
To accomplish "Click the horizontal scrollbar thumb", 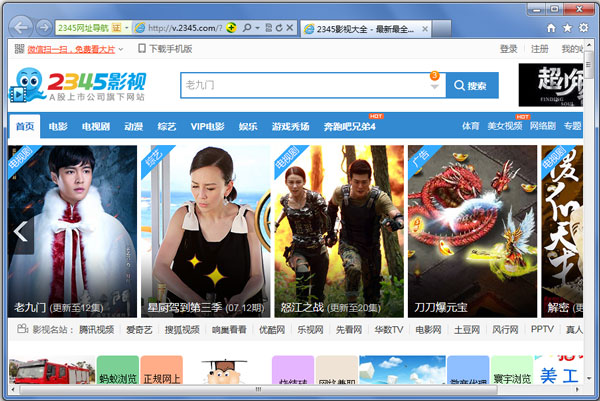I will 259,390.
